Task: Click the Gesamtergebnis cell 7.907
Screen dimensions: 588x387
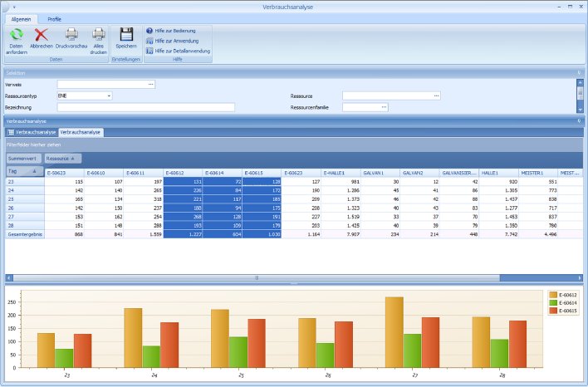Action: [x=341, y=234]
